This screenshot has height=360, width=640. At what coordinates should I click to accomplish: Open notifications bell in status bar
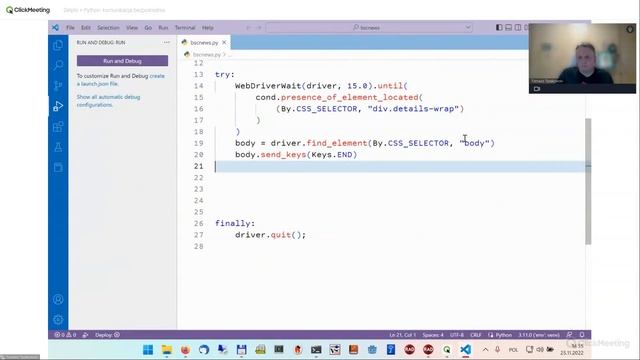[x=582, y=335]
